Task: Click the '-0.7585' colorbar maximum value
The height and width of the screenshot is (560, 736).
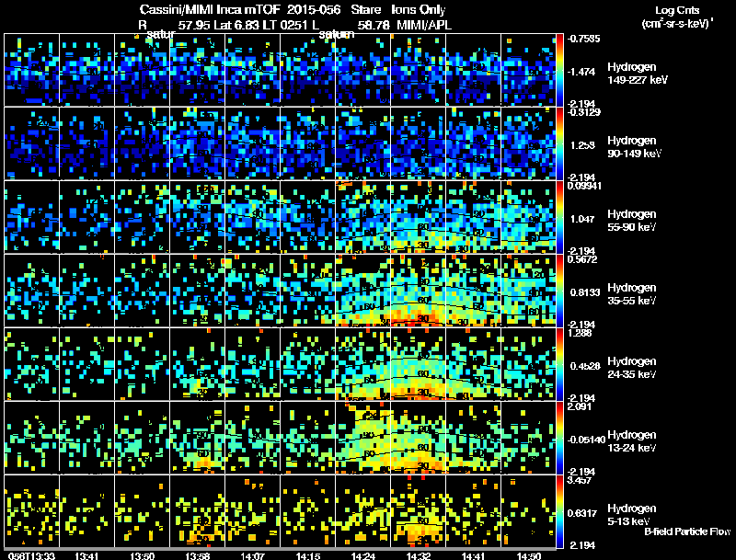Action: (x=583, y=39)
